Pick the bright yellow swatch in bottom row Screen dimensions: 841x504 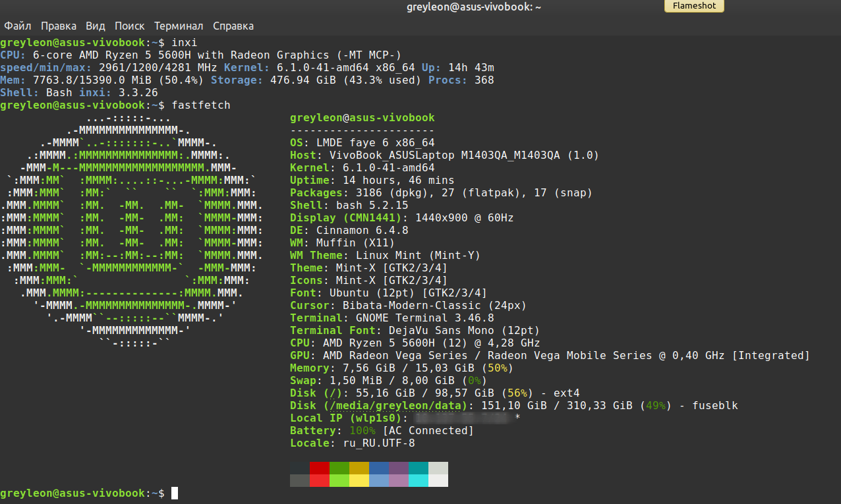click(x=359, y=480)
